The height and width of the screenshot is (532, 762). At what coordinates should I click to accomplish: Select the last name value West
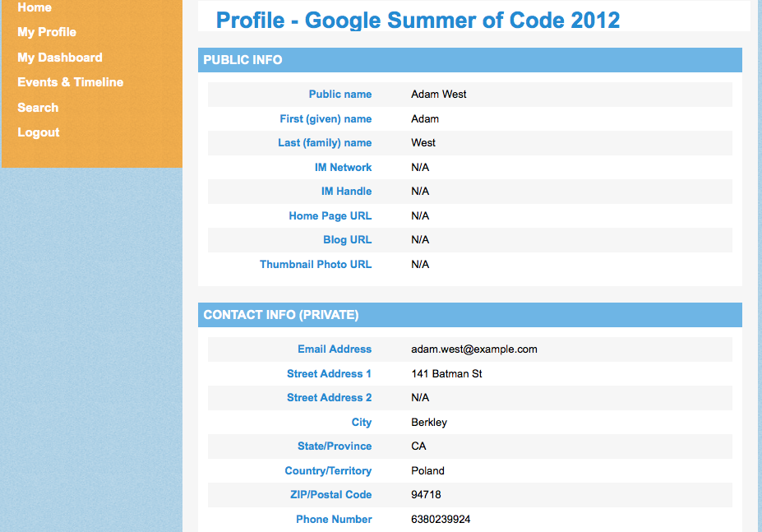click(x=423, y=142)
